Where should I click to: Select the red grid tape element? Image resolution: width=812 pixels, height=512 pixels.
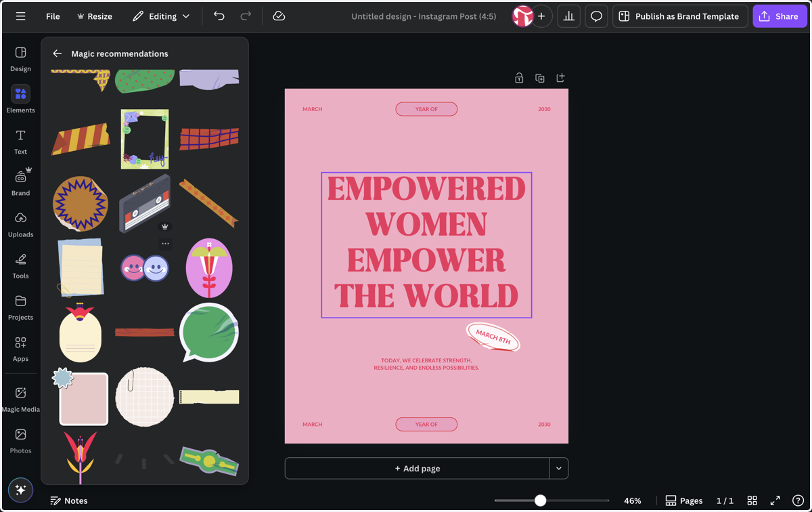pyautogui.click(x=209, y=139)
